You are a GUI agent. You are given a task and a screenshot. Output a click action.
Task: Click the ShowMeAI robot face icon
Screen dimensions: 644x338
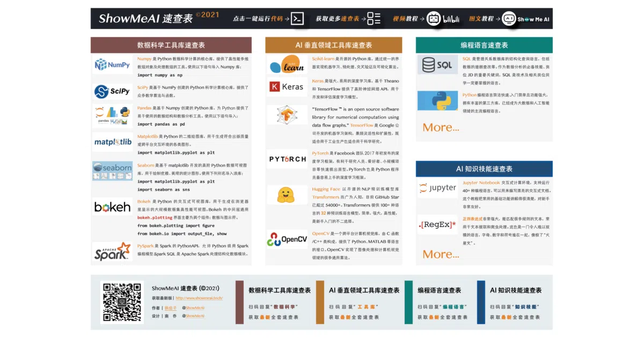coord(508,19)
